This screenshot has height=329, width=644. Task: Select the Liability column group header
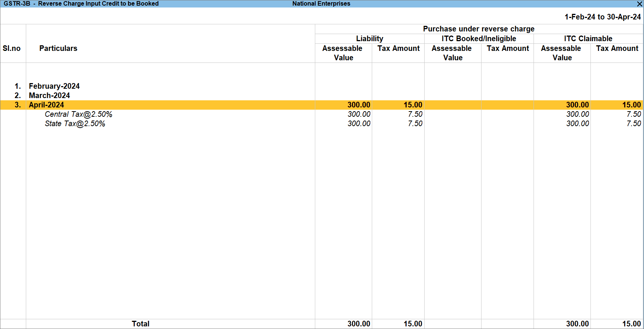pyautogui.click(x=369, y=39)
